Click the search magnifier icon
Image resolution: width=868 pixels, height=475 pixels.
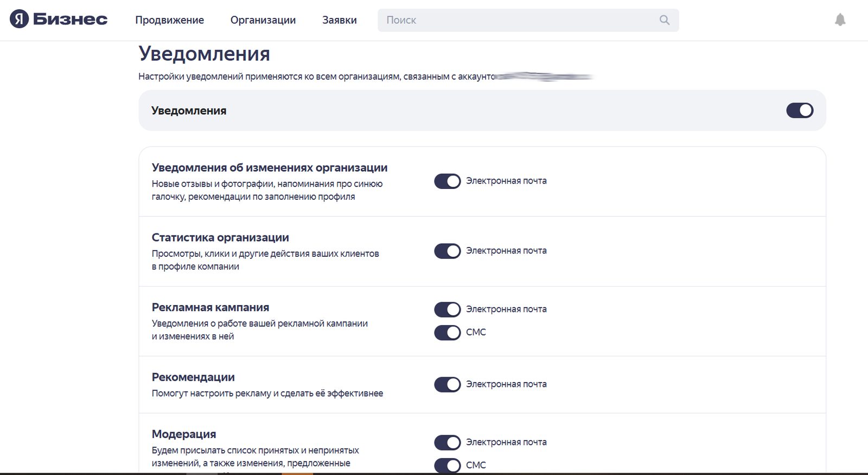(x=665, y=20)
